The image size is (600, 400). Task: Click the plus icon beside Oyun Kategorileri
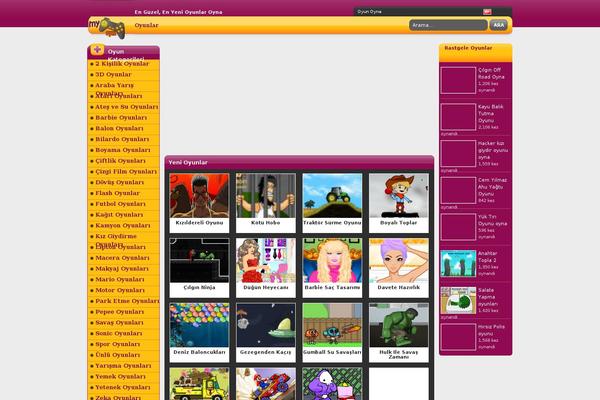tap(97, 50)
